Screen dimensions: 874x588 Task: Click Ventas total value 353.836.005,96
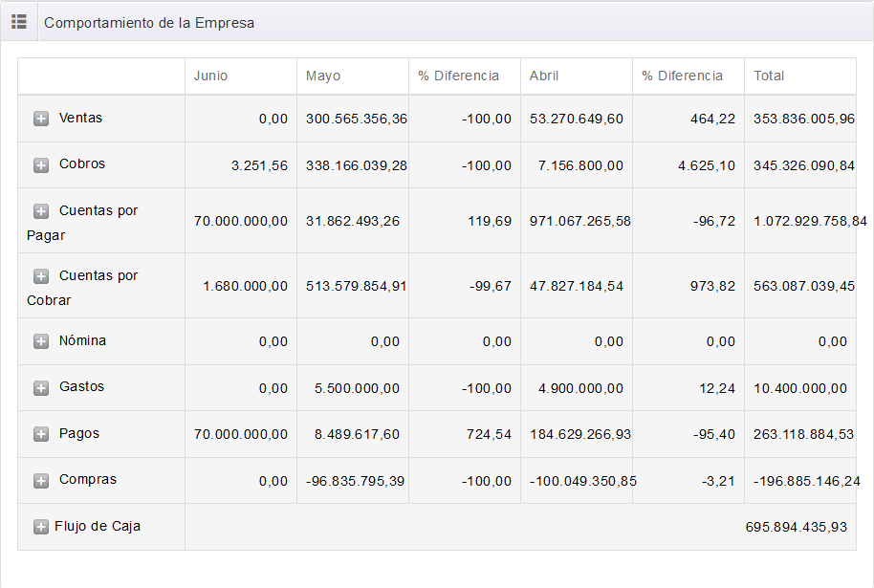(x=804, y=119)
